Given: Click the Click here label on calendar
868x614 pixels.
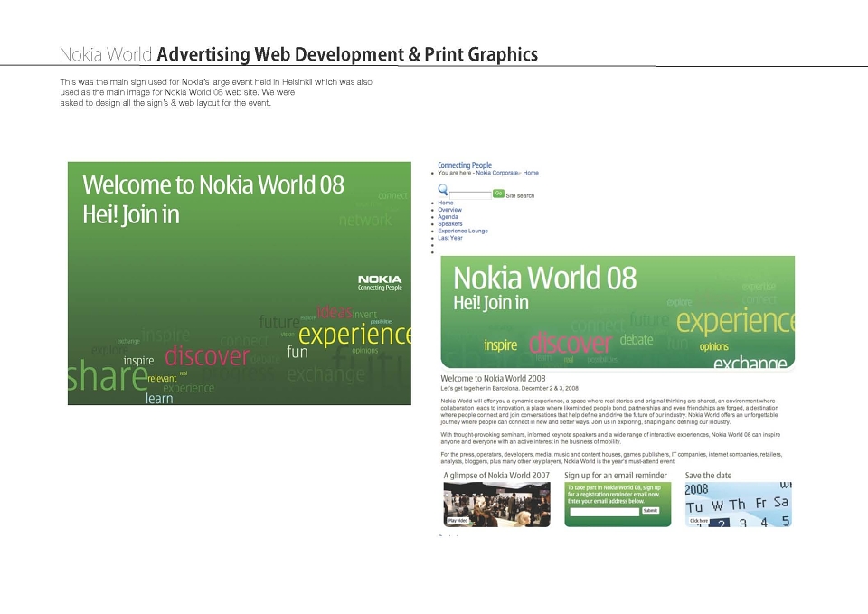Looking at the screenshot, I should click(699, 521).
